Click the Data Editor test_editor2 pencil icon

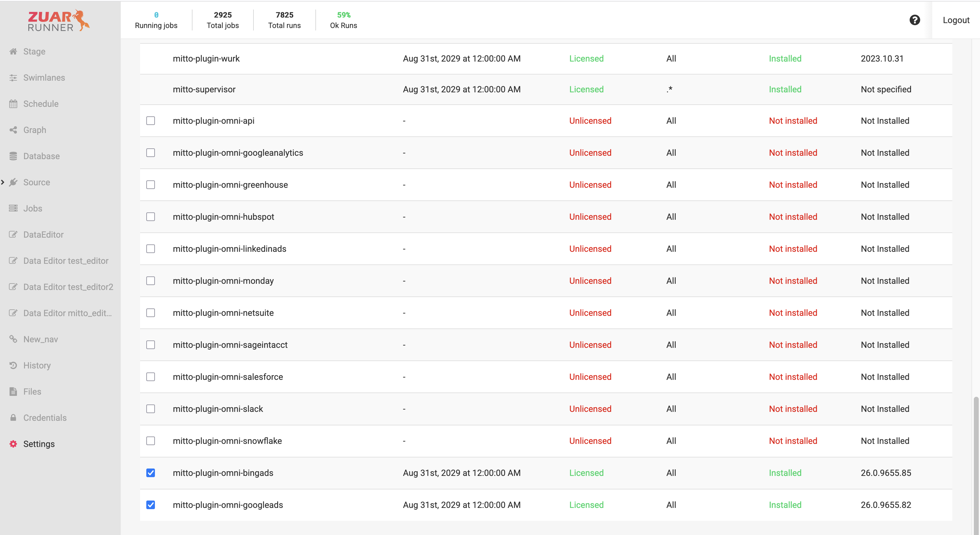coord(13,287)
